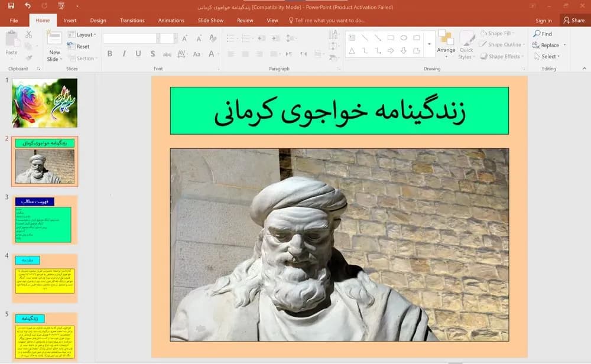Open the font size dropdown
Viewport: 591px width, 364px height.
tap(176, 38)
